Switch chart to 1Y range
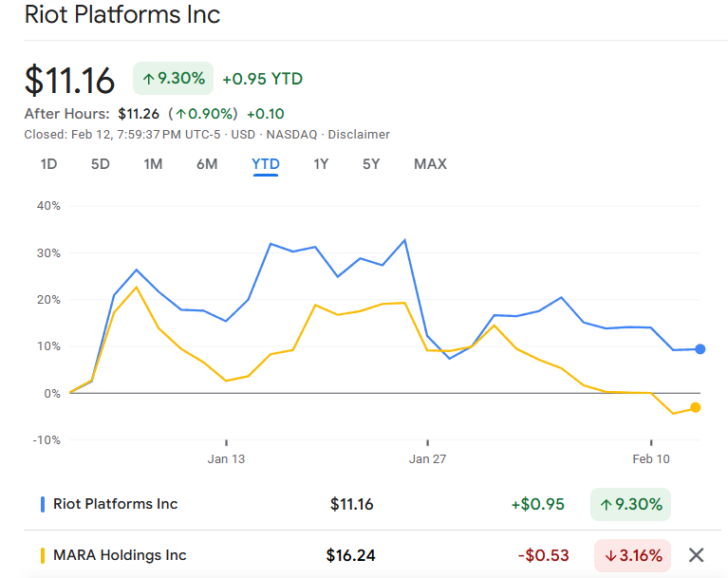The image size is (728, 578). (x=321, y=164)
